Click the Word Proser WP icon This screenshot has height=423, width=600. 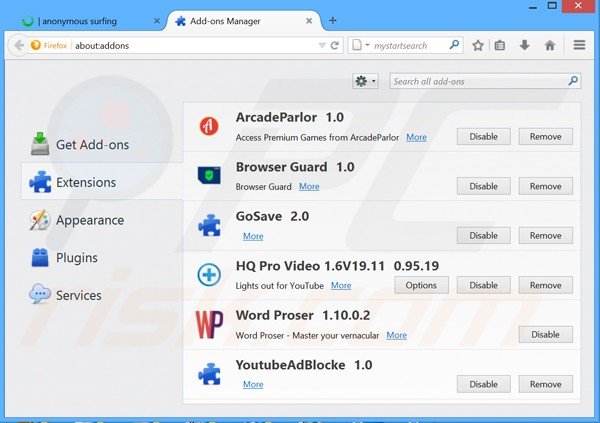click(x=209, y=325)
